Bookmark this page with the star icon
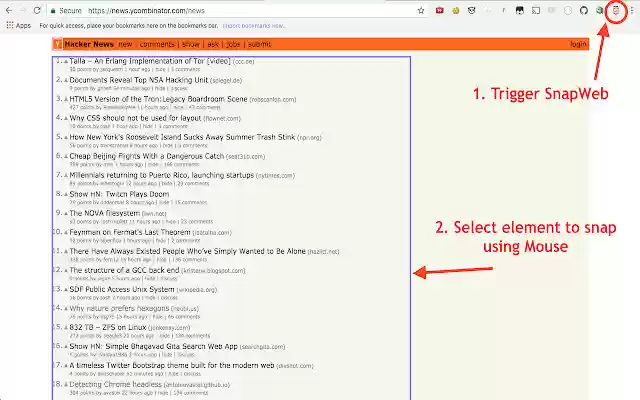Image resolution: width=640 pixels, height=400 pixels. [x=421, y=11]
